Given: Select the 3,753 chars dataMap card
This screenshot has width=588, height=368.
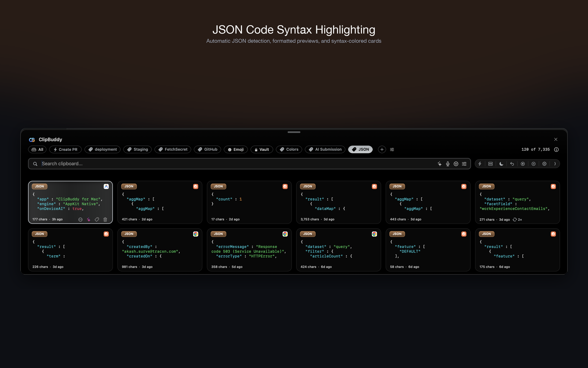Looking at the screenshot, I should click(x=339, y=202).
